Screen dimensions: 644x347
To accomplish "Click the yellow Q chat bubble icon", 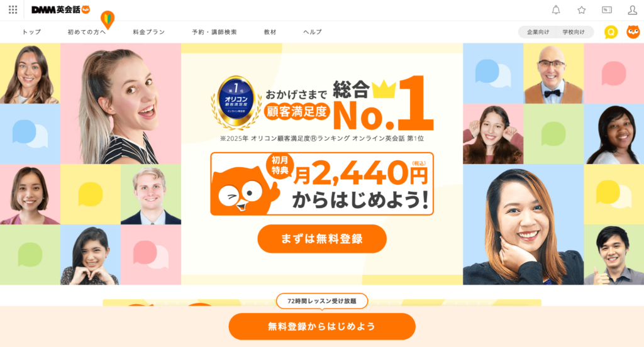I will [x=611, y=32].
